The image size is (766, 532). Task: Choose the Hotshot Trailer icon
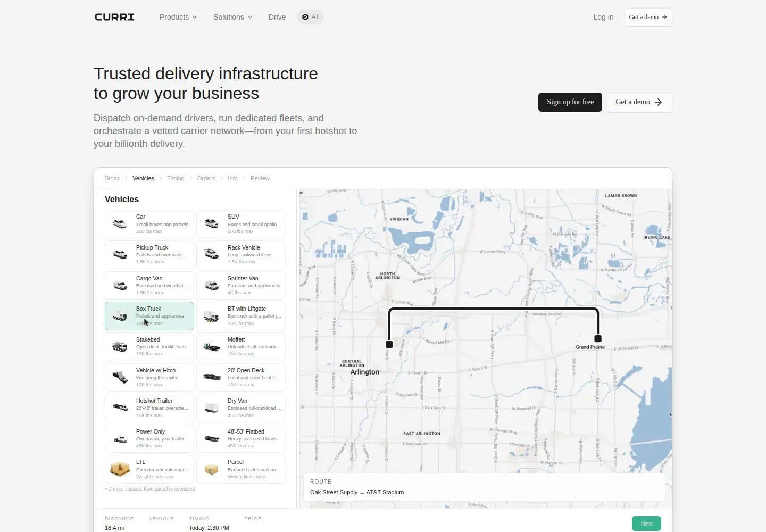point(120,408)
